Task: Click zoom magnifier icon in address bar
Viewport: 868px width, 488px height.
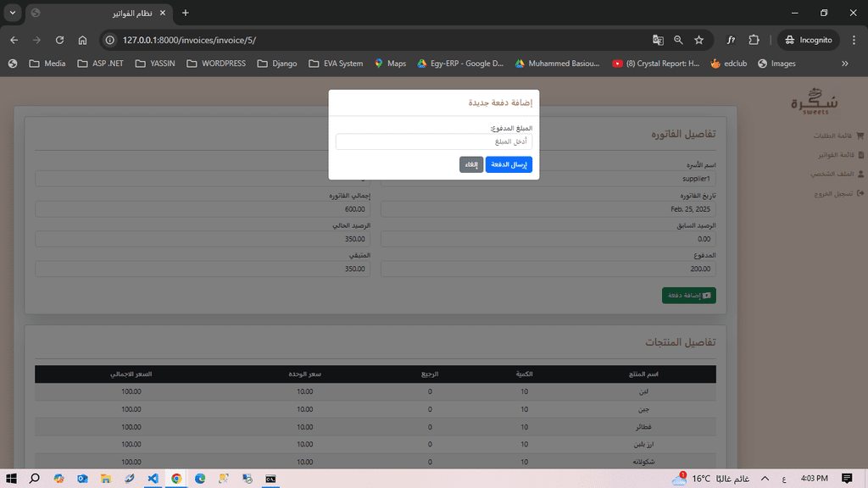Action: tap(678, 40)
